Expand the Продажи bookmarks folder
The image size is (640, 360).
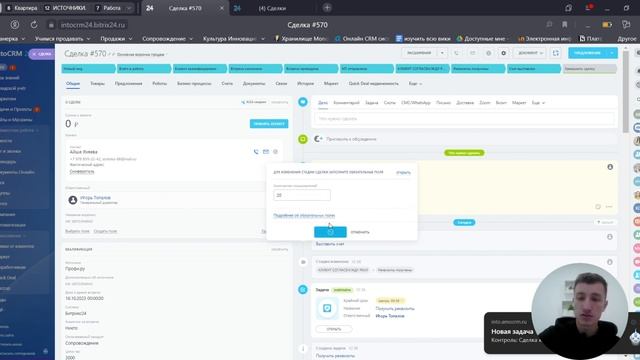pyautogui.click(x=116, y=38)
